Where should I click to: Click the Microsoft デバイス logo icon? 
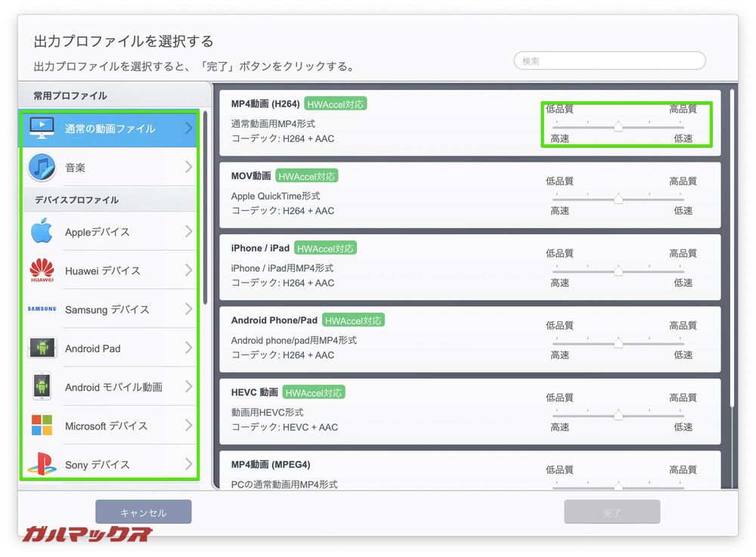(42, 425)
